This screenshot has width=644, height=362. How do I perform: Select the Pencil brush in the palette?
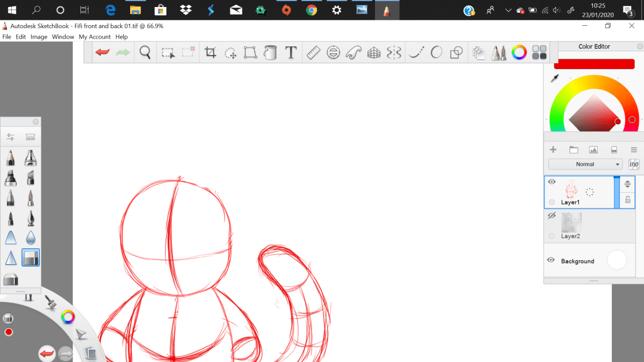pyautogui.click(x=11, y=158)
